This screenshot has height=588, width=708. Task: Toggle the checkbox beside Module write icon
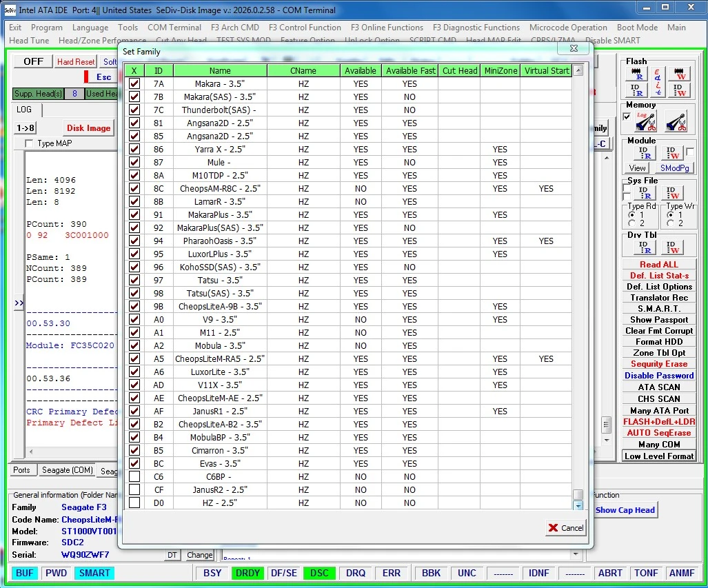point(690,152)
